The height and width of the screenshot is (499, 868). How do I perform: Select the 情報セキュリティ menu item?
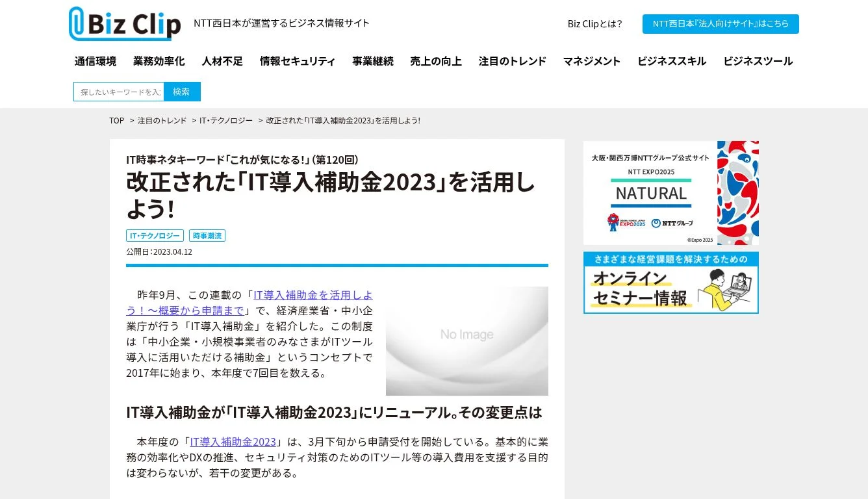pyautogui.click(x=298, y=61)
